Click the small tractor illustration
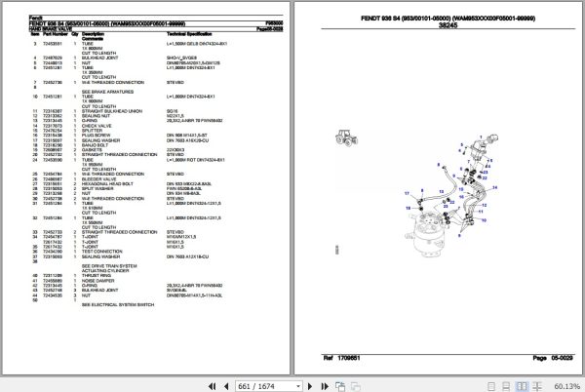This screenshot has width=585, height=392. (346, 137)
